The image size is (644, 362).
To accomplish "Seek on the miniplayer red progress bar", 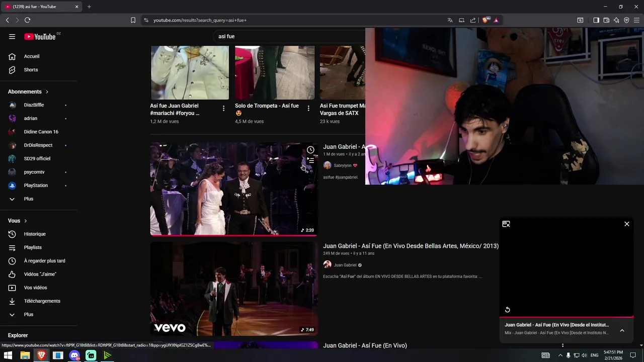I will click(x=566, y=317).
